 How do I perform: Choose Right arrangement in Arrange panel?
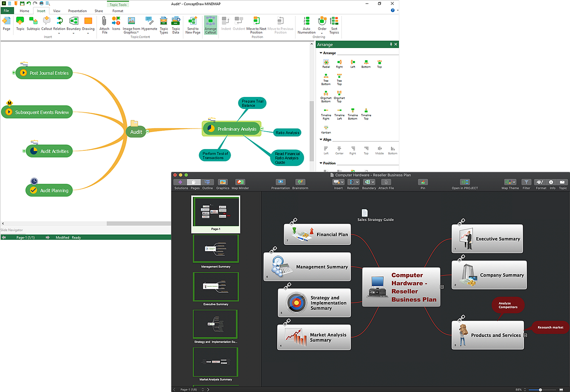coord(339,64)
